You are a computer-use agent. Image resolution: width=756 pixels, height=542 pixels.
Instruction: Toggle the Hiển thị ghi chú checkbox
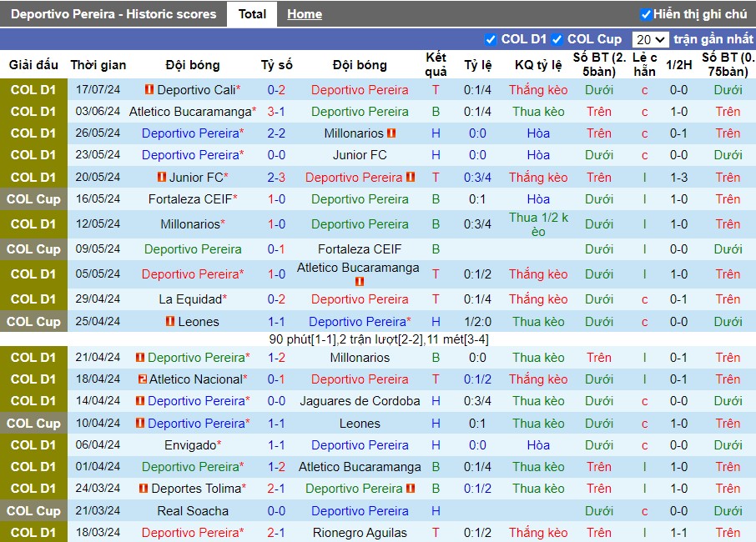[x=646, y=14]
